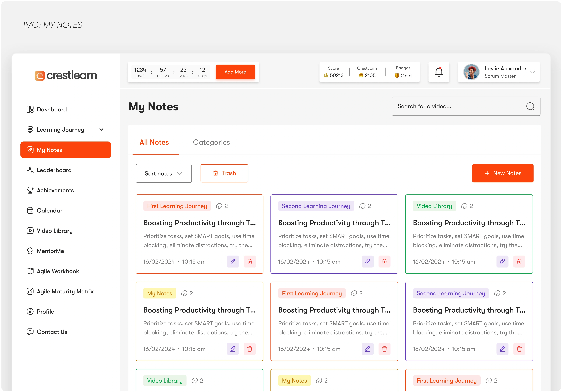The height and width of the screenshot is (392, 562).
Task: Click the Contact Us help icon
Action: 30,332
